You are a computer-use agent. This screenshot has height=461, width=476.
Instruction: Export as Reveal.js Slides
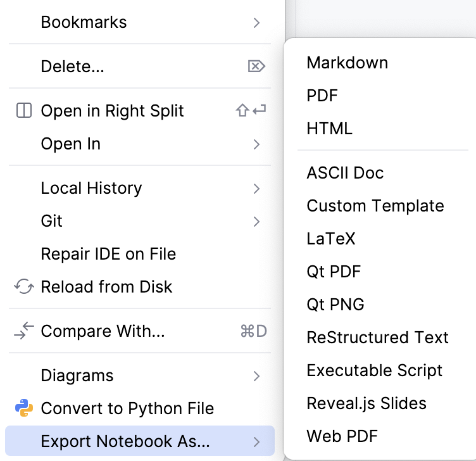[x=366, y=403]
